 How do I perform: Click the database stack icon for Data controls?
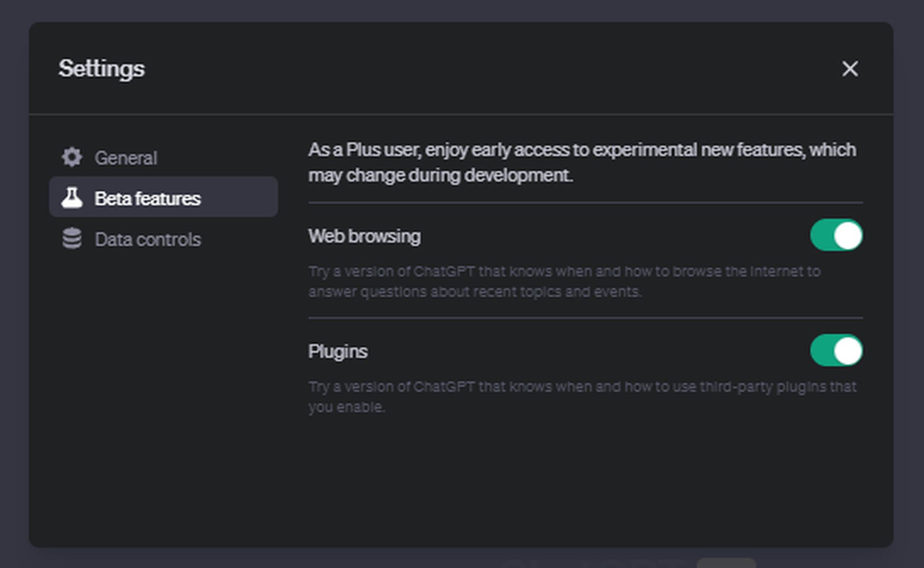coord(72,239)
